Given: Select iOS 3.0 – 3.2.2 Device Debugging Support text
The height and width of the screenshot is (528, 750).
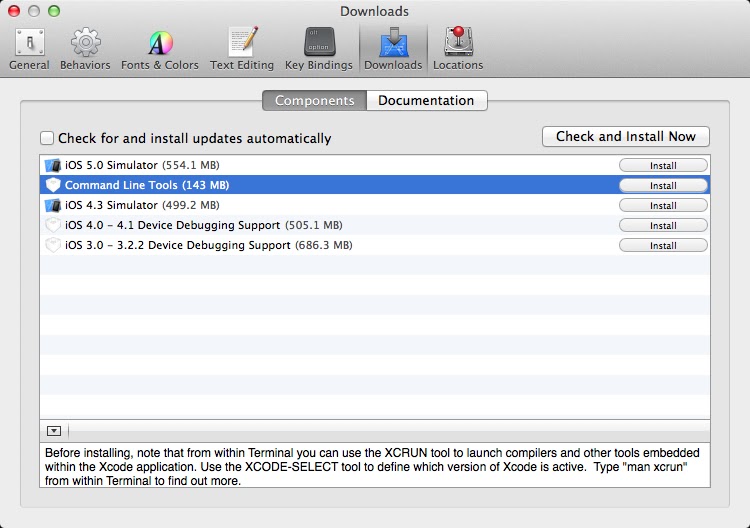Looking at the screenshot, I should pyautogui.click(x=209, y=245).
